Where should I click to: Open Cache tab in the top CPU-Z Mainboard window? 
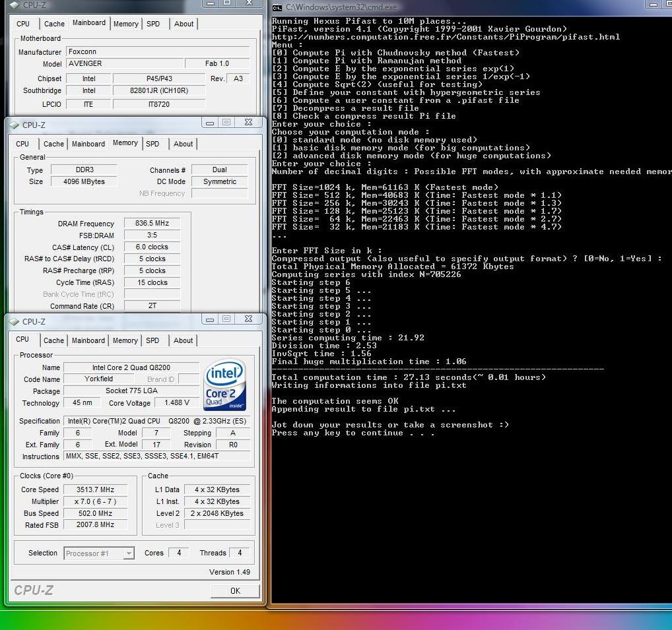[54, 24]
